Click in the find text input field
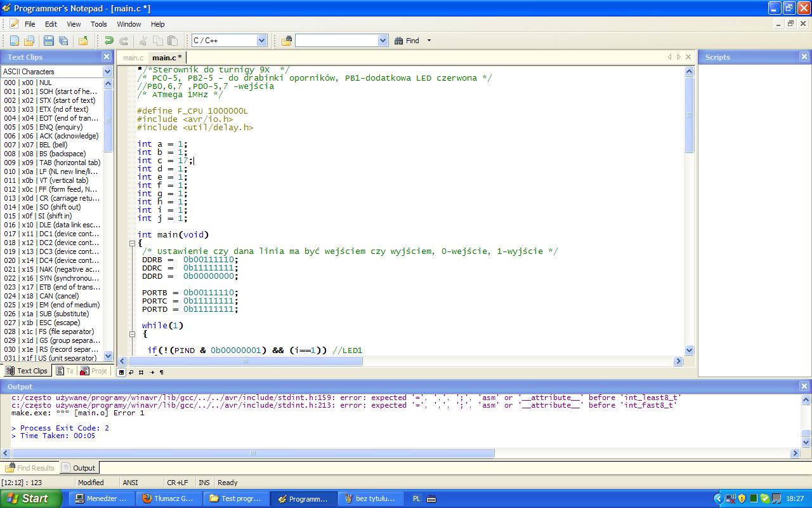Image resolution: width=812 pixels, height=508 pixels. pyautogui.click(x=336, y=41)
